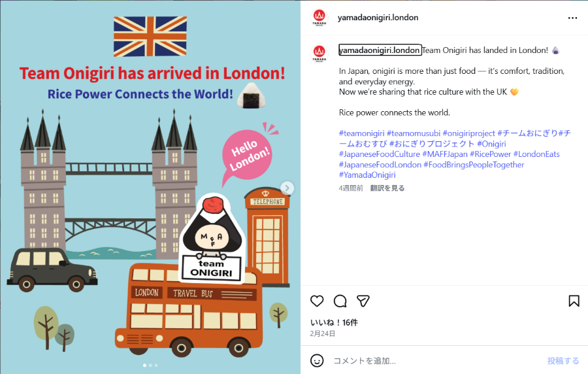This screenshot has height=374, width=588.
Task: Follow the #LondonEats hashtag link
Action: coord(536,154)
